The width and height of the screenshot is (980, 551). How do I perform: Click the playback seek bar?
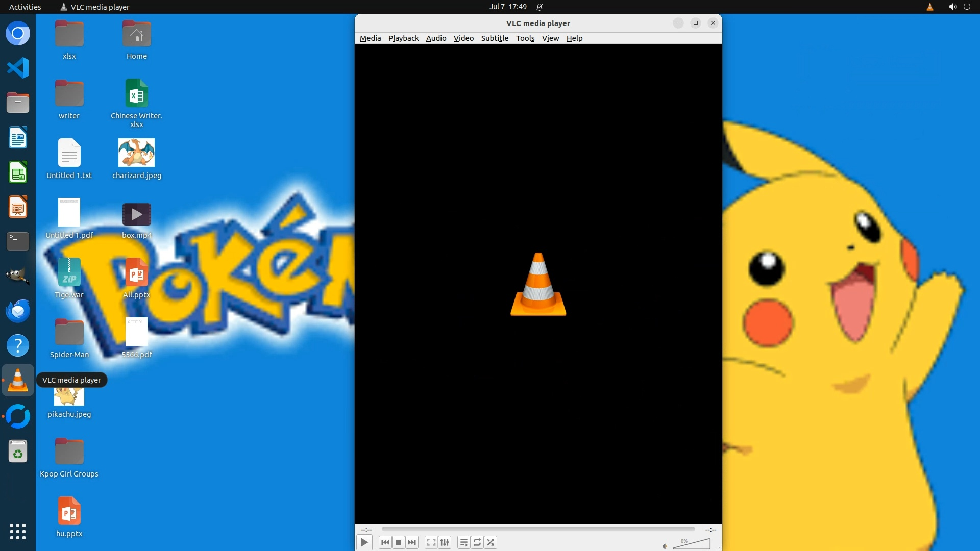(x=538, y=529)
